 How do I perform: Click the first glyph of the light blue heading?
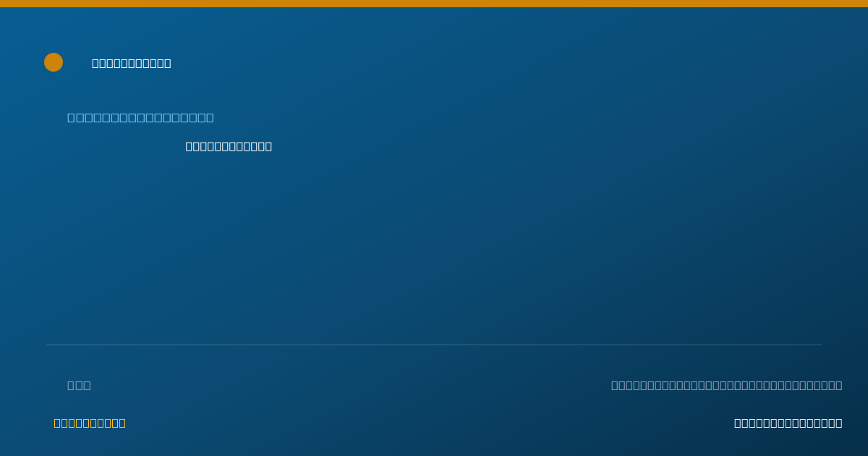(71, 117)
